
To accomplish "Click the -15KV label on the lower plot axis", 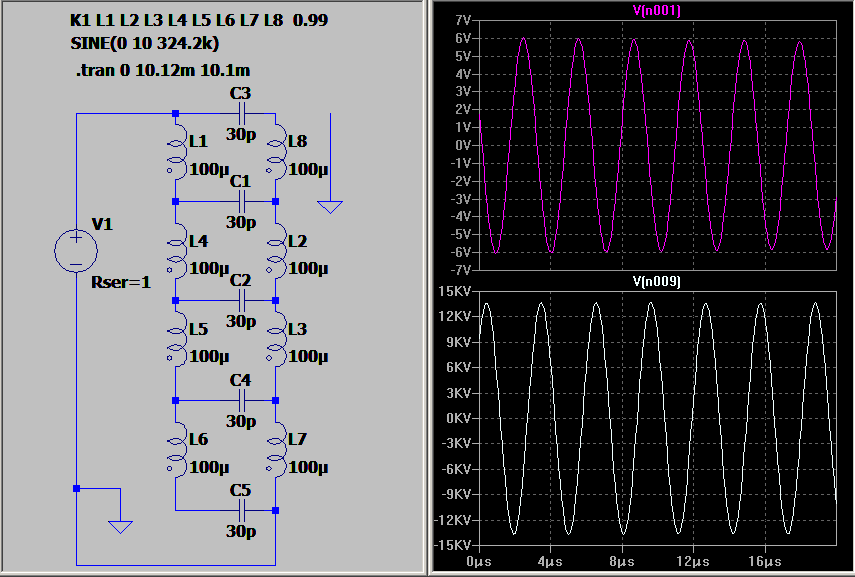I will 452,545.
